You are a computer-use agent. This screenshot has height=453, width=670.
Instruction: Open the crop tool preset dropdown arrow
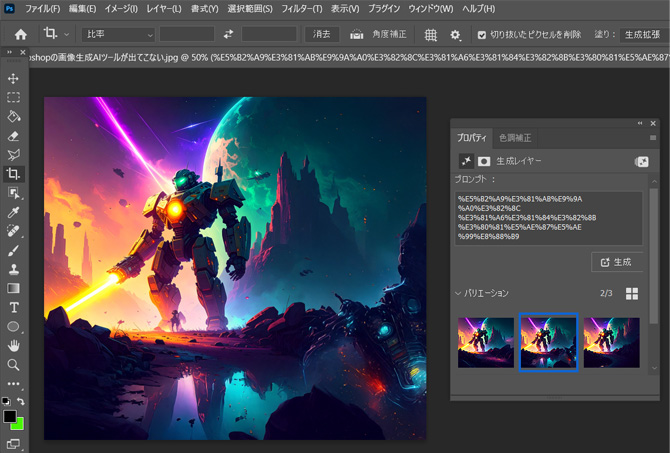click(67, 35)
